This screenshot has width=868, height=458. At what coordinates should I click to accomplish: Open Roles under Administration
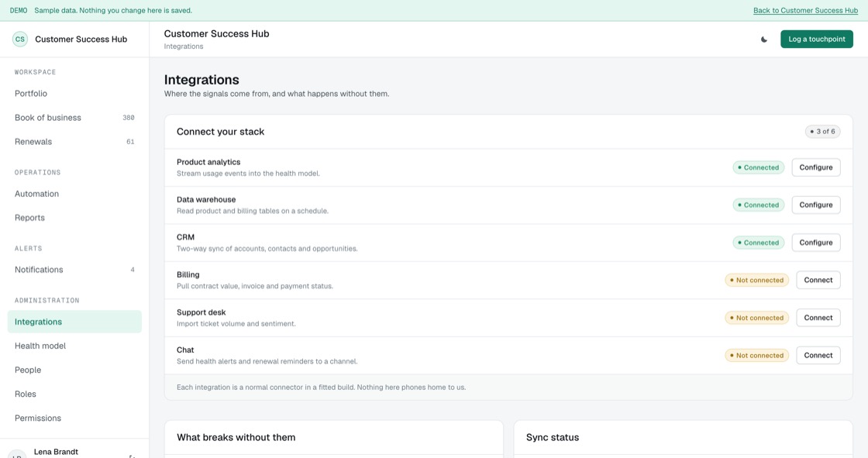pos(74,394)
